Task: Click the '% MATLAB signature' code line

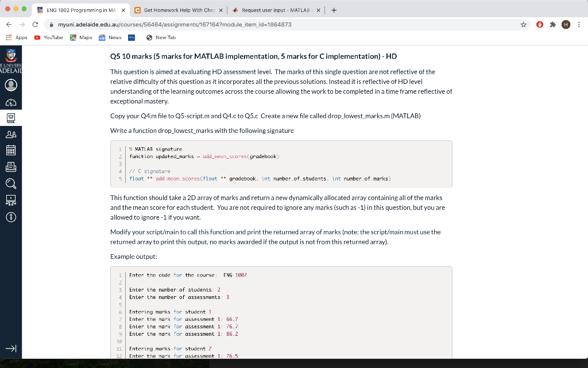Action: 156,149
